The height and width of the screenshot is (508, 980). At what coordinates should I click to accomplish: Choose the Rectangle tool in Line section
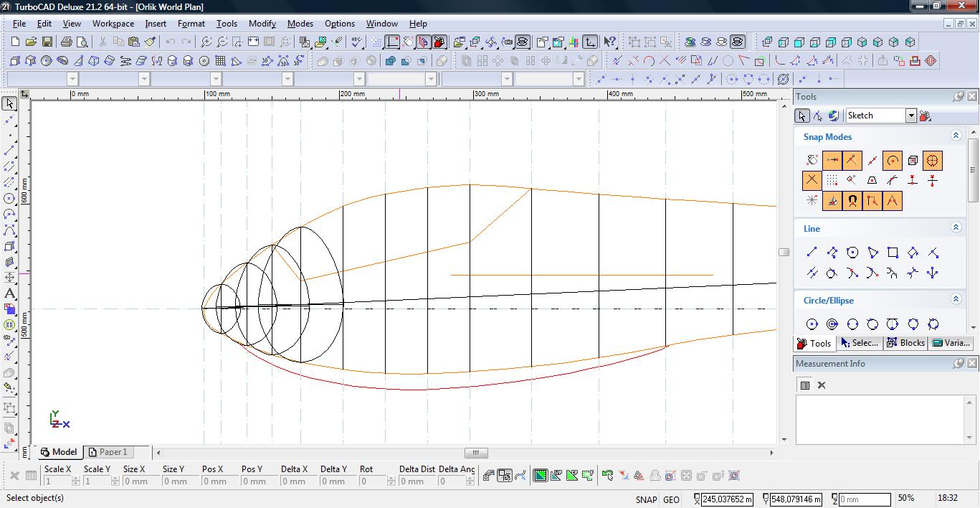tap(893, 253)
